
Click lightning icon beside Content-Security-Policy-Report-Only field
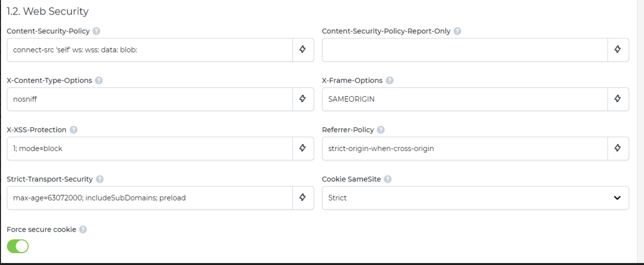[x=618, y=49]
